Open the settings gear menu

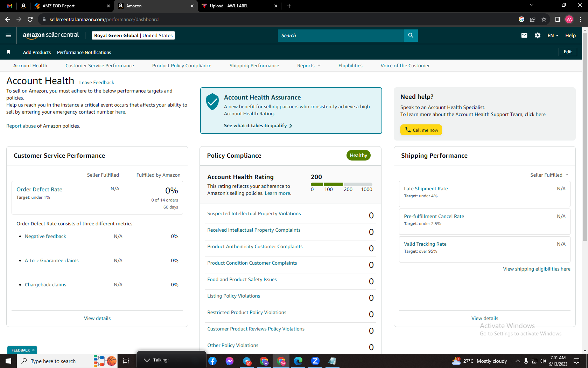click(x=538, y=35)
